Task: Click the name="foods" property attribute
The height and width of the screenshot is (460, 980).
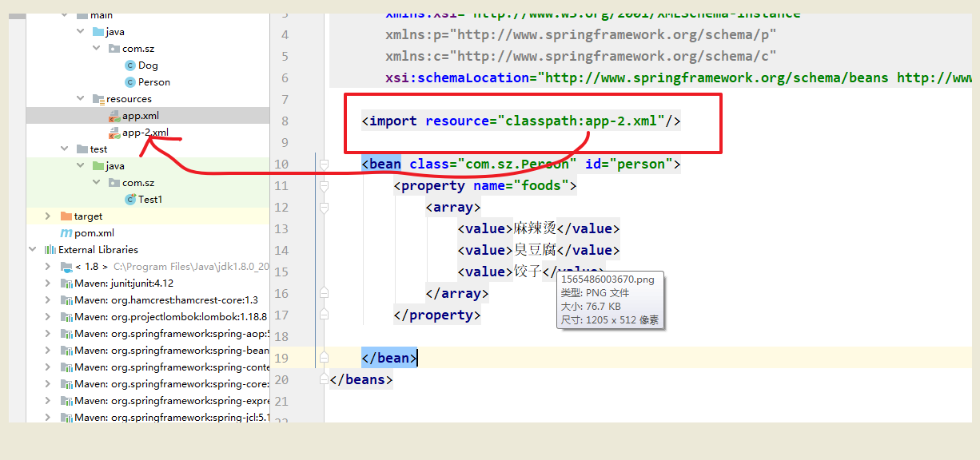Action: (x=520, y=186)
